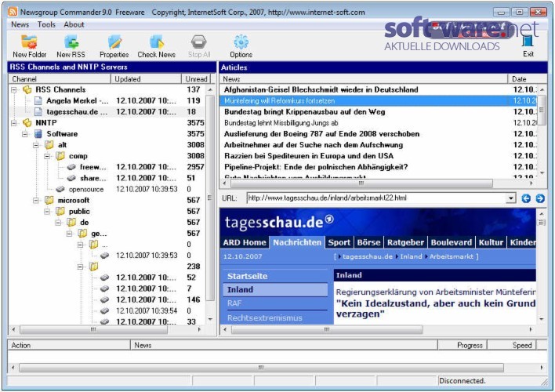Add a feed with New RSS icon

pos(71,42)
